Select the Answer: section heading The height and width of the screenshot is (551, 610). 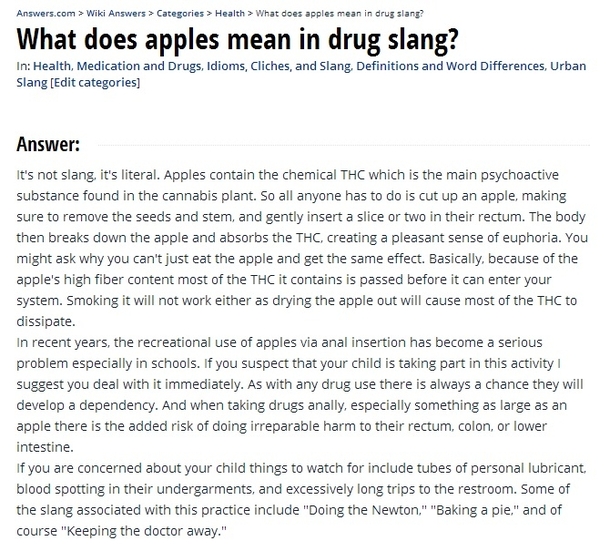(x=48, y=144)
